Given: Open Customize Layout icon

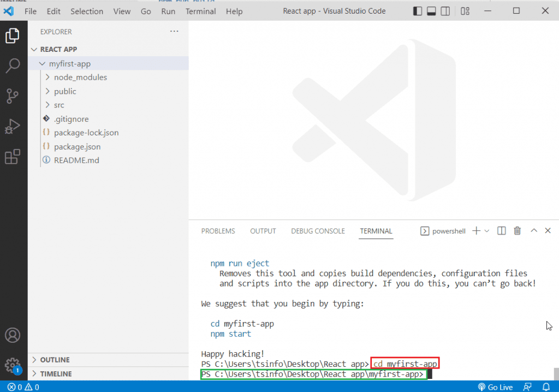Looking at the screenshot, I should 465,11.
